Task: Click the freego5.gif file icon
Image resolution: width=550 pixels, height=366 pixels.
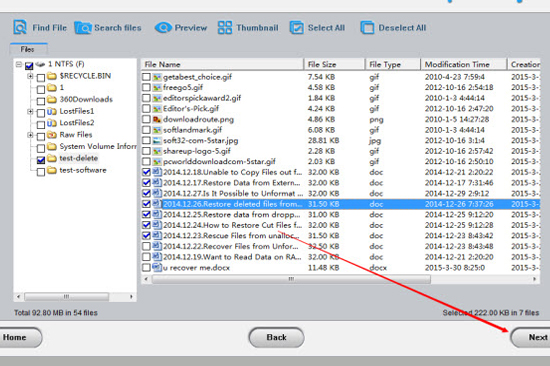Action: point(157,87)
